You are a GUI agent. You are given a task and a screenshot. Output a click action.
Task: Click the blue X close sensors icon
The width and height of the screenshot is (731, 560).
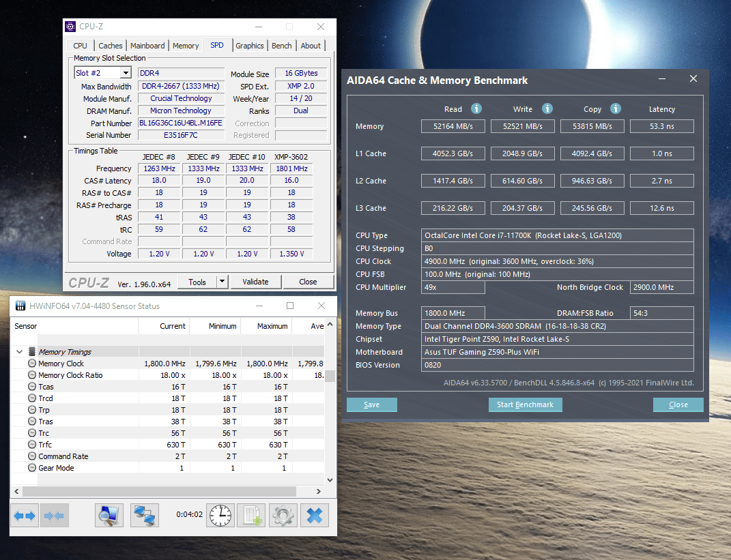point(314,516)
